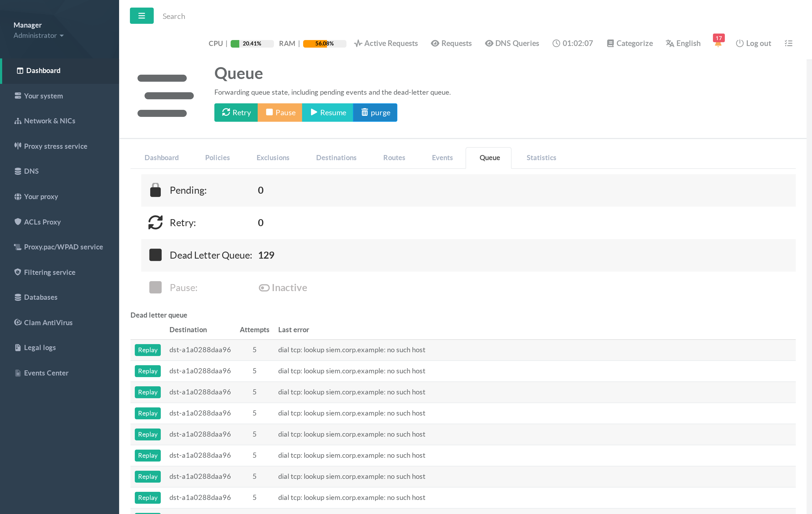Click the ACLs Proxy shield icon
Image resolution: width=812 pixels, height=514 pixels.
pyautogui.click(x=18, y=222)
